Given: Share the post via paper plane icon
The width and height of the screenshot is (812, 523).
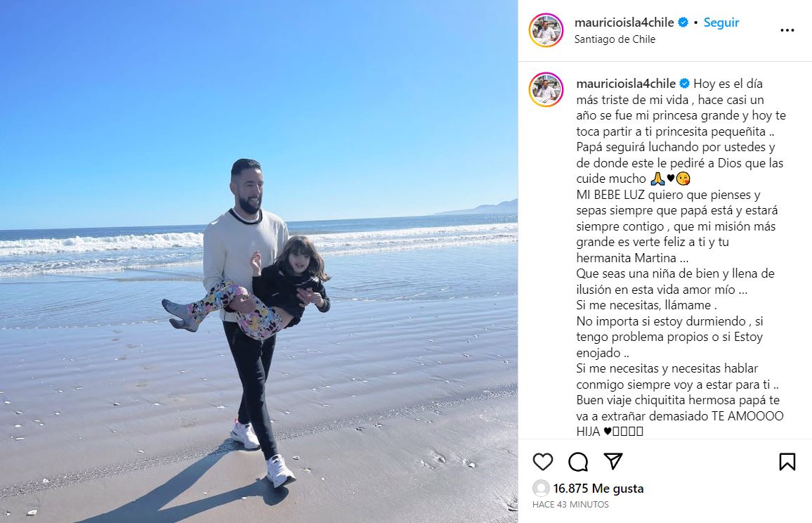Looking at the screenshot, I should point(613,461).
